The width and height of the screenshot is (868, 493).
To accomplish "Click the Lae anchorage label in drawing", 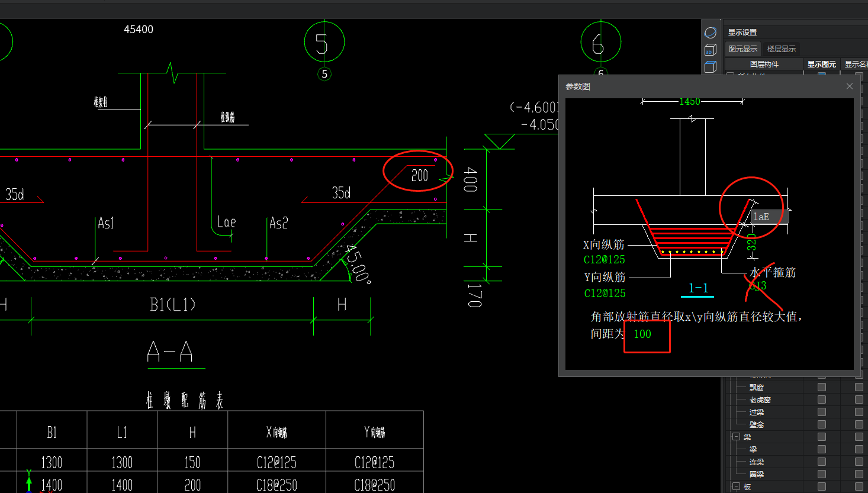I will click(226, 222).
